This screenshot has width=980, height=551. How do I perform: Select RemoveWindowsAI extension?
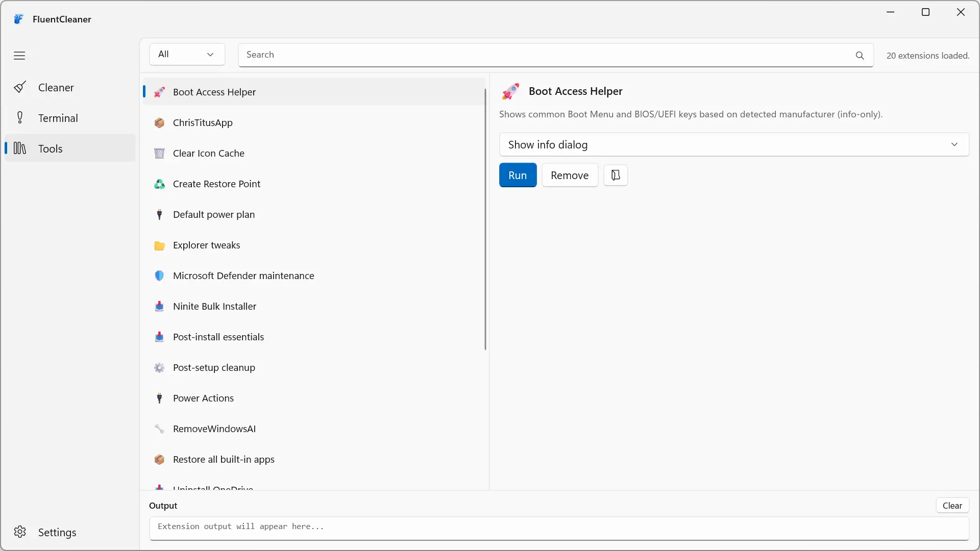click(313, 429)
